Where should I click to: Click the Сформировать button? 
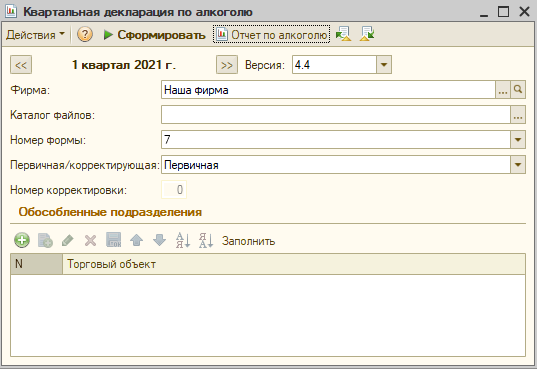pyautogui.click(x=155, y=35)
